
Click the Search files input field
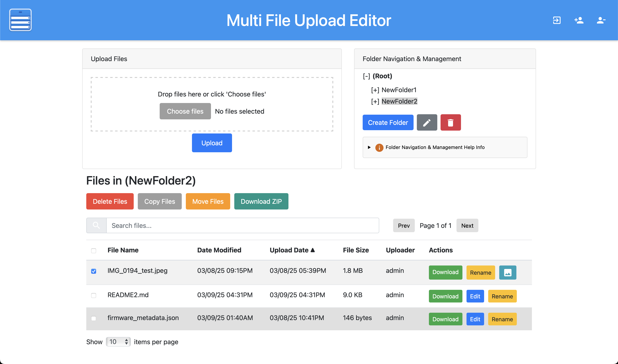coord(242,225)
